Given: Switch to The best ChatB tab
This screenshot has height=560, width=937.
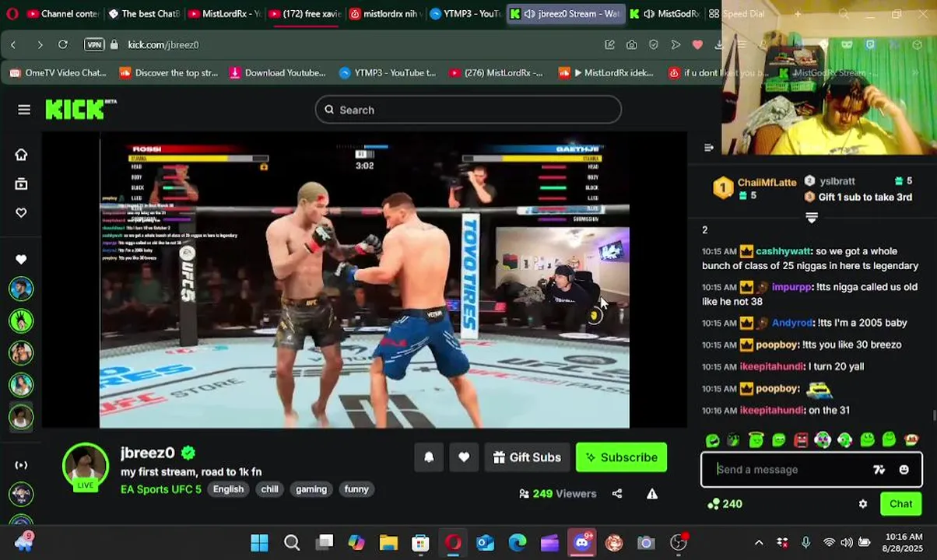Looking at the screenshot, I should (144, 14).
